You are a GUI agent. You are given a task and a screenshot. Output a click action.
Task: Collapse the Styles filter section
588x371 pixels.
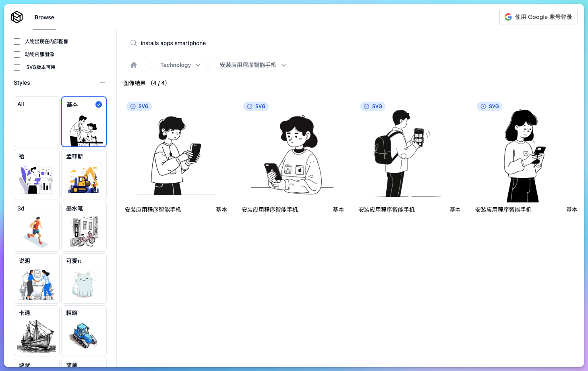coord(103,82)
